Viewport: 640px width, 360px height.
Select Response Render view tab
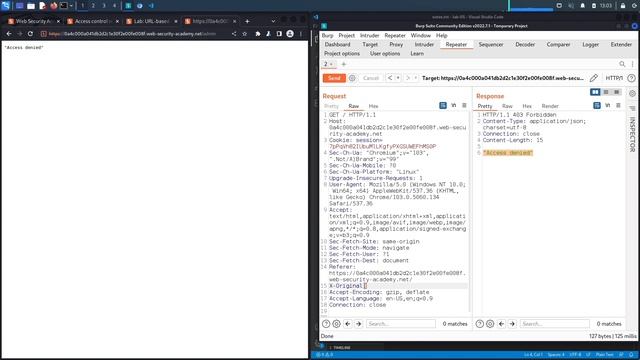pos(550,106)
